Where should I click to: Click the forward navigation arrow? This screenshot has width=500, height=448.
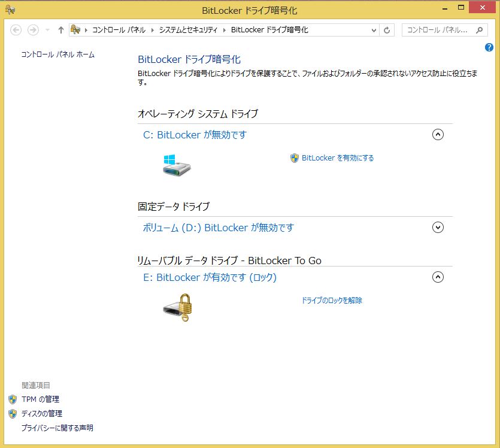[x=33, y=30]
